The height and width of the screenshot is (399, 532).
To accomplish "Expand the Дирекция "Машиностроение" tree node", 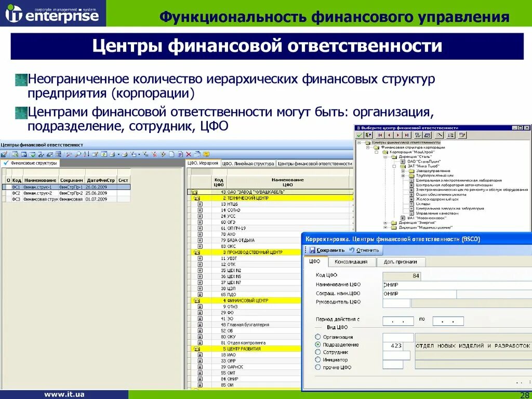I will point(385,228).
